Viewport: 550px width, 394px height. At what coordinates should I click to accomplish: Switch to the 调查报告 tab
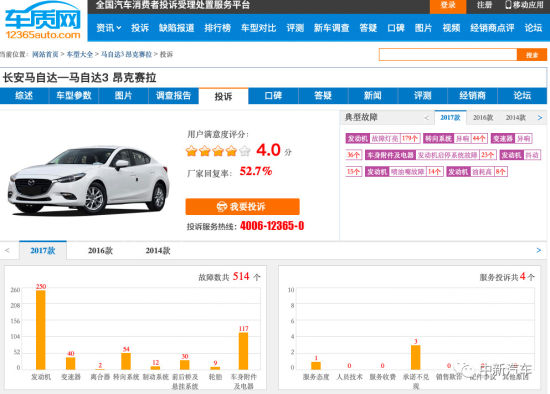coord(173,96)
